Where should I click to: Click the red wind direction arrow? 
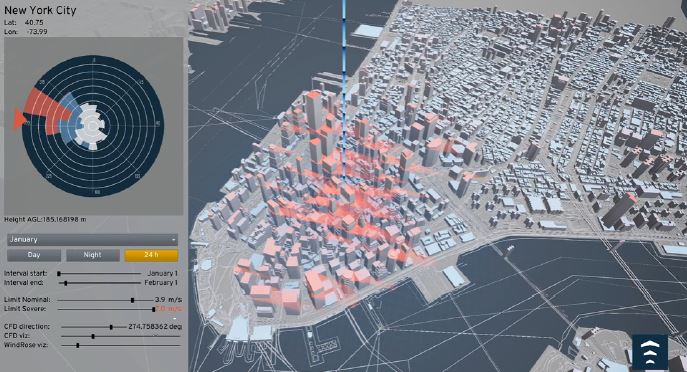coord(20,119)
